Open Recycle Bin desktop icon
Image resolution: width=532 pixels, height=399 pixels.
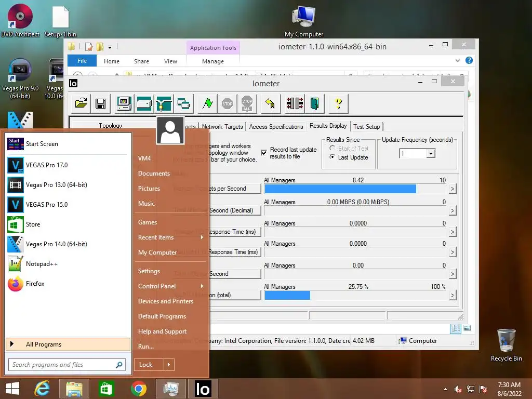506,345
